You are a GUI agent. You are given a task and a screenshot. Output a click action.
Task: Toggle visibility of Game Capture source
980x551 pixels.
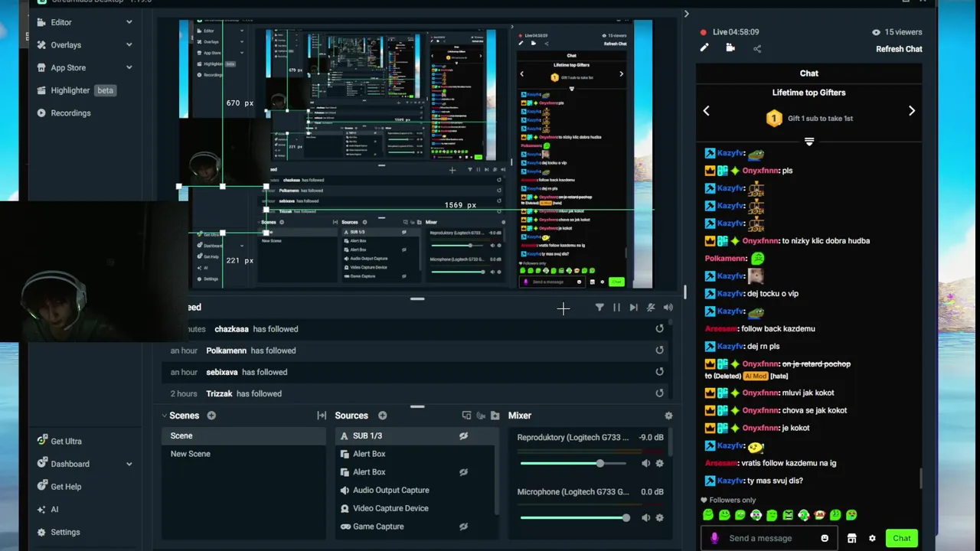[x=463, y=527]
